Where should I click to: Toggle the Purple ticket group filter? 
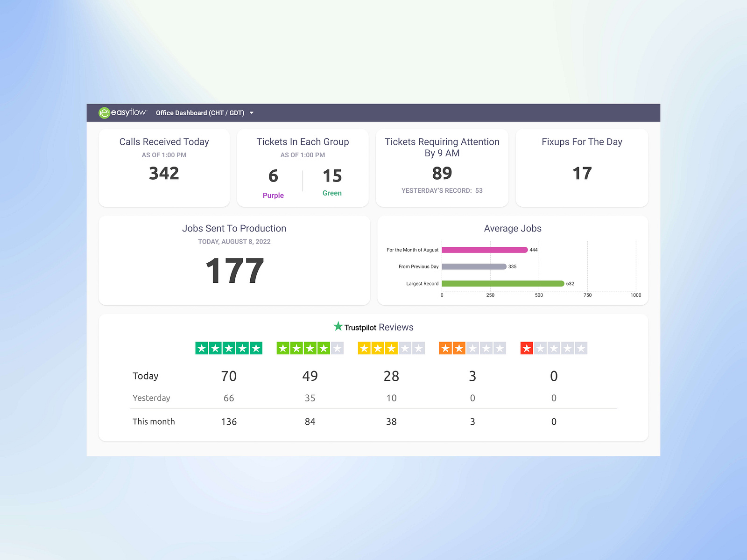coord(273,195)
